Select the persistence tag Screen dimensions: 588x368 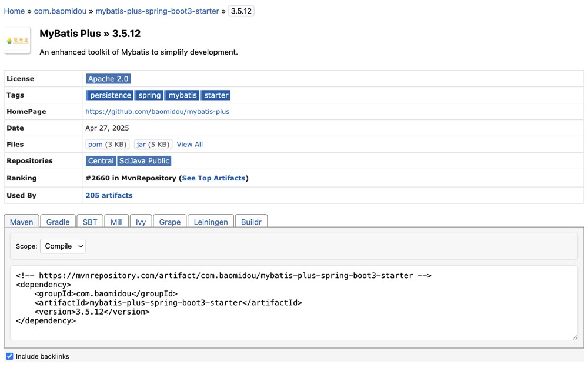point(109,95)
